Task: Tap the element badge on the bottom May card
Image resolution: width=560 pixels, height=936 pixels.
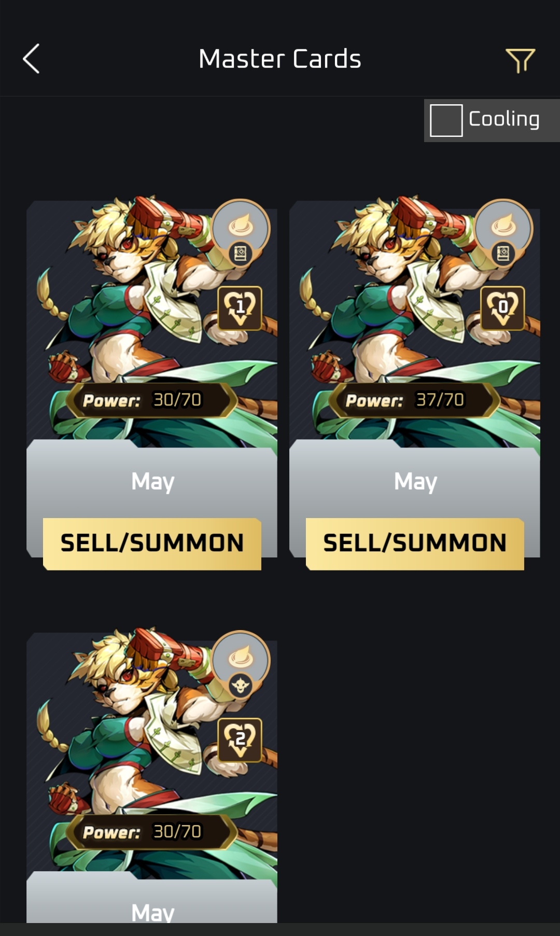Action: [x=241, y=659]
